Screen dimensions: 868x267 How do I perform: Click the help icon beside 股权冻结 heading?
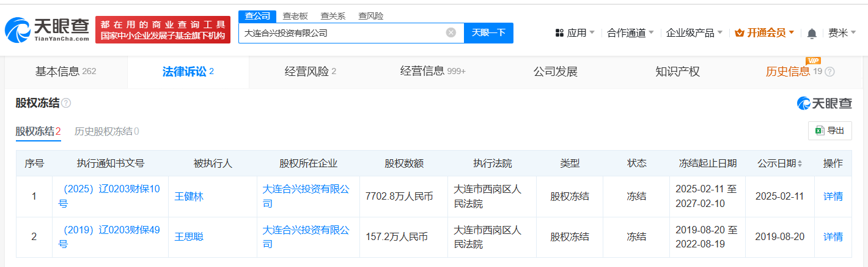66,103
